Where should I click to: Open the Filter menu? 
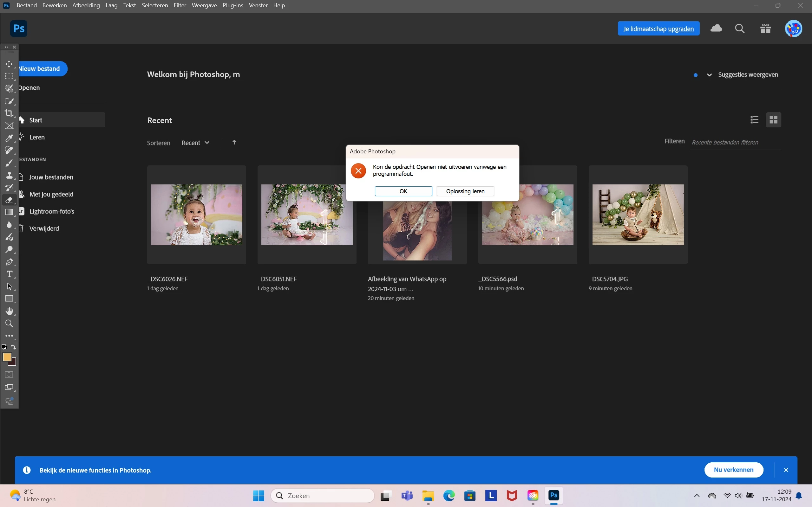click(x=180, y=5)
